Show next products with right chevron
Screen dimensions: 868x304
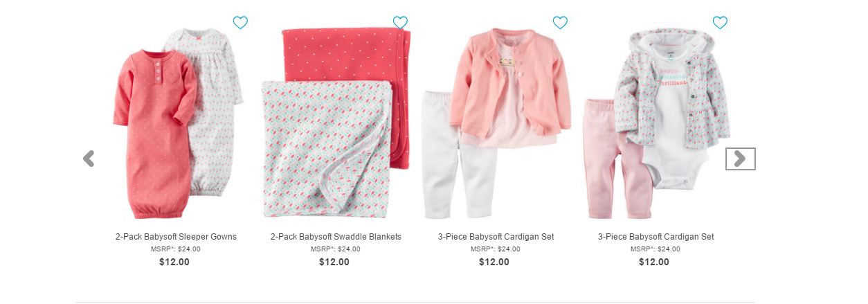click(x=740, y=159)
